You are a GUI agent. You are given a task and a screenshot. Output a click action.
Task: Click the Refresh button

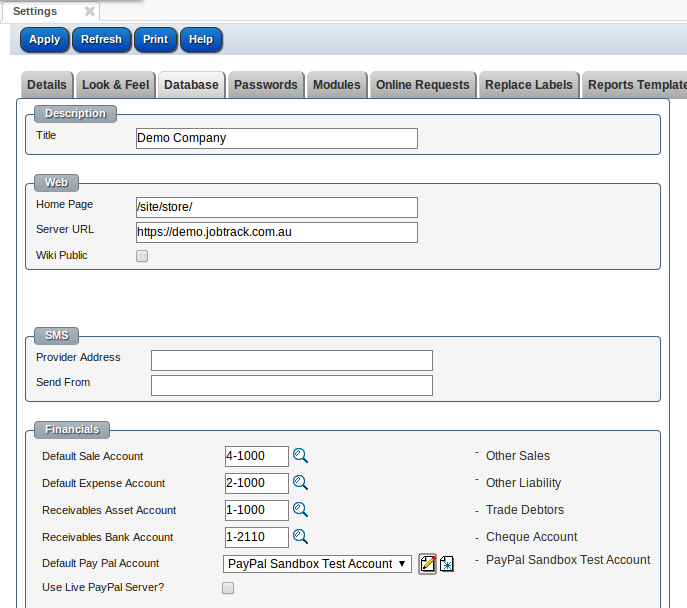point(101,40)
